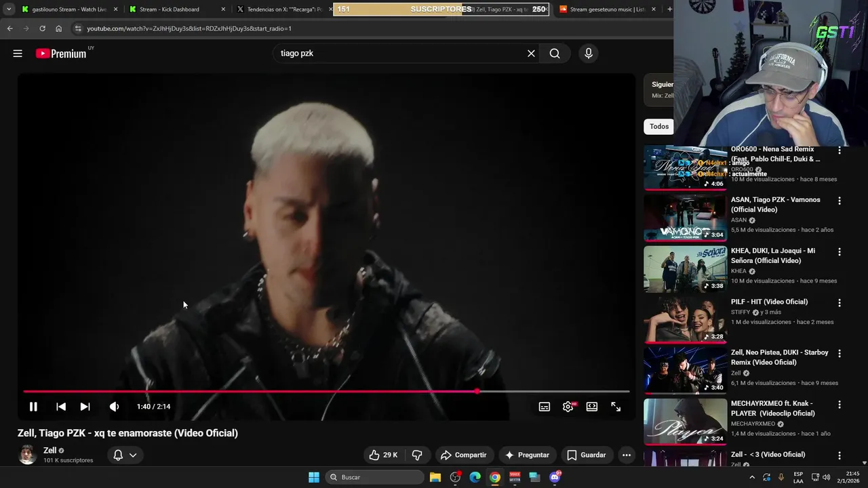The width and height of the screenshot is (868, 488).
Task: Toggle the notification bell for Zell
Action: [x=118, y=455]
